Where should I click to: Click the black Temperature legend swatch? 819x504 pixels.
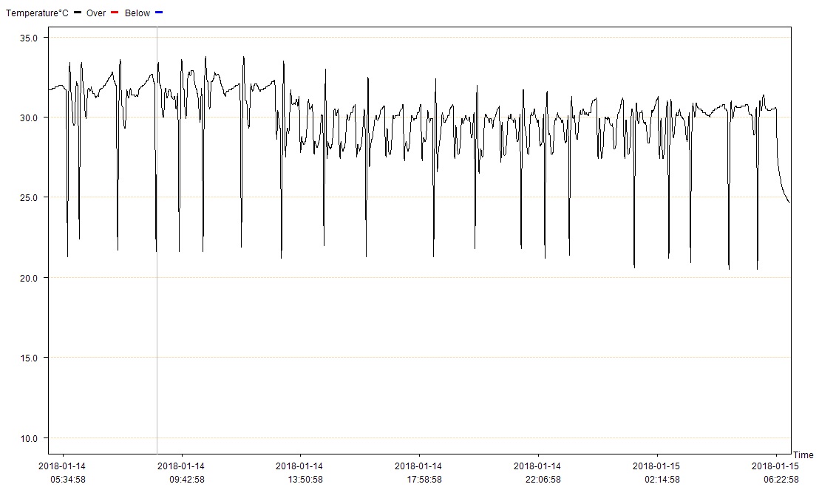click(x=78, y=13)
